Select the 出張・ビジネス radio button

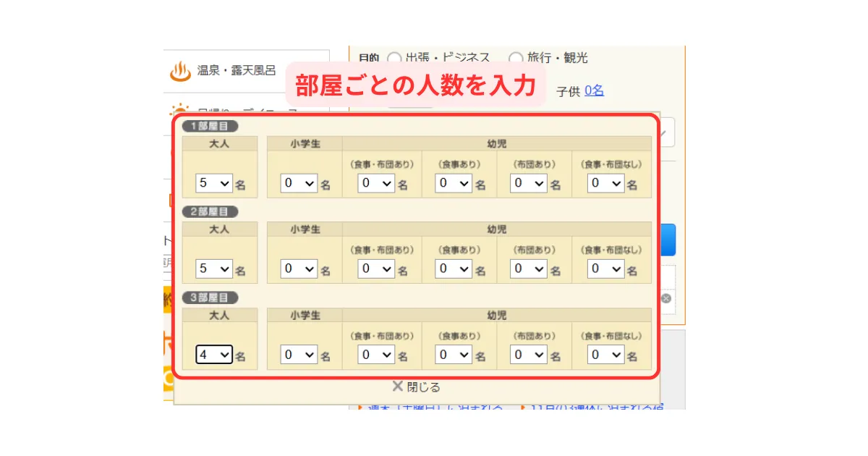[394, 58]
